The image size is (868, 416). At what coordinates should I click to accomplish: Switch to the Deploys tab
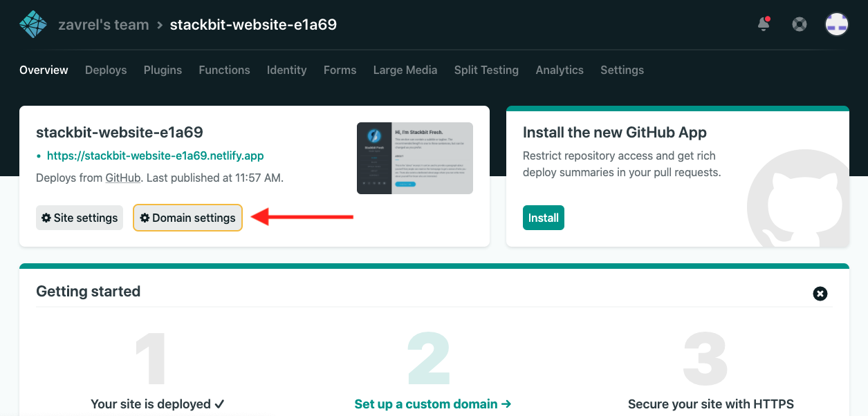click(x=106, y=70)
